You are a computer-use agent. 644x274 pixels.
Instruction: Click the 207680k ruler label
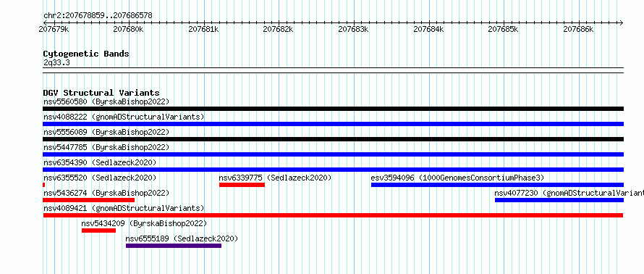[129, 29]
